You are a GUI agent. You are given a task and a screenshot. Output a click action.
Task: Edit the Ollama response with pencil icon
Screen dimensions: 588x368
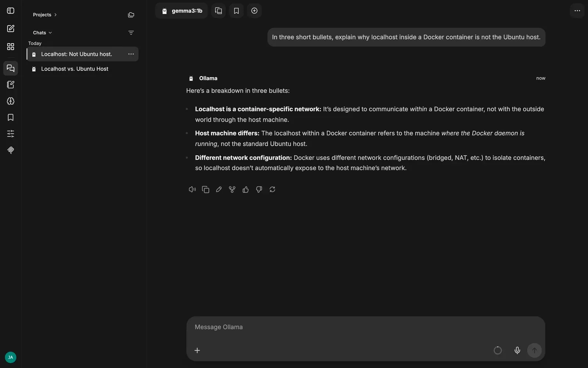(219, 190)
